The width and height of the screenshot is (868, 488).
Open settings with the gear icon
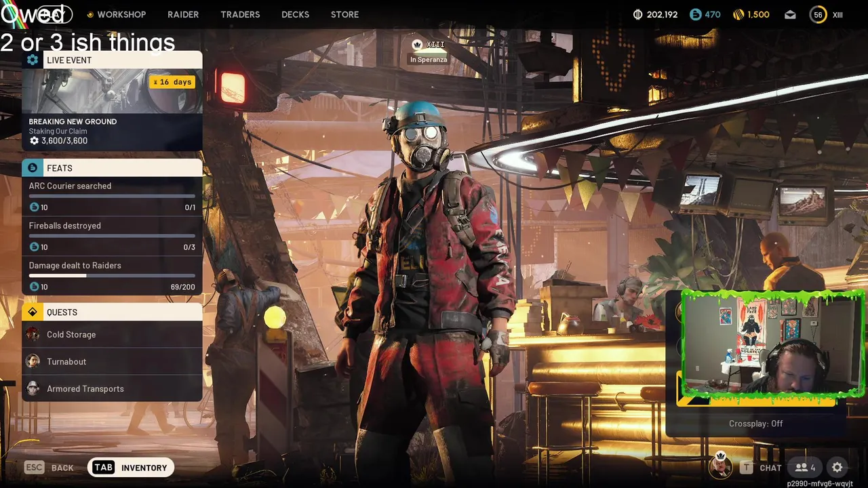pyautogui.click(x=837, y=468)
